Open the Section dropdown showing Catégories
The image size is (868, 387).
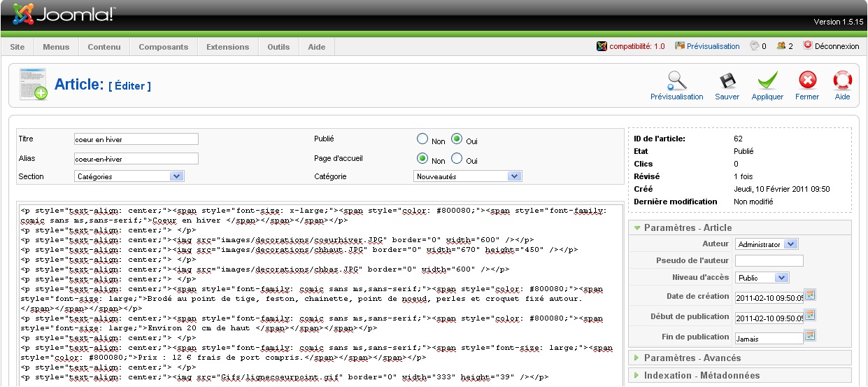pos(129,176)
